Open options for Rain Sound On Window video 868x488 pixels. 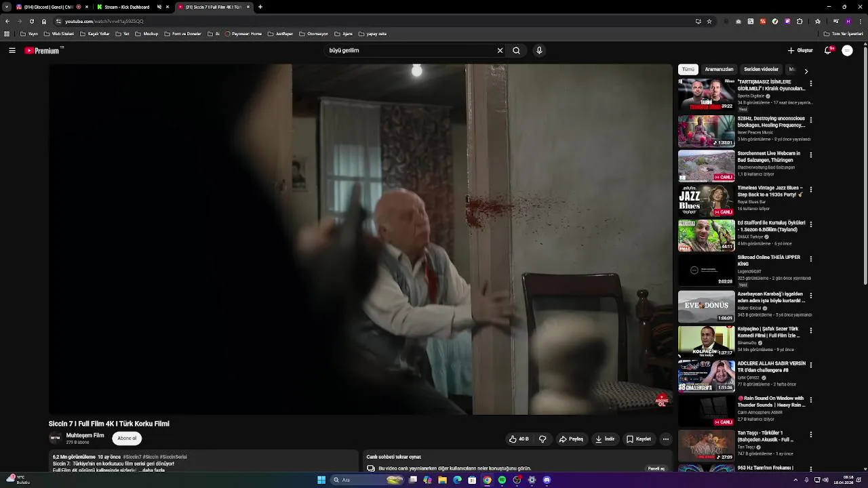click(x=811, y=399)
